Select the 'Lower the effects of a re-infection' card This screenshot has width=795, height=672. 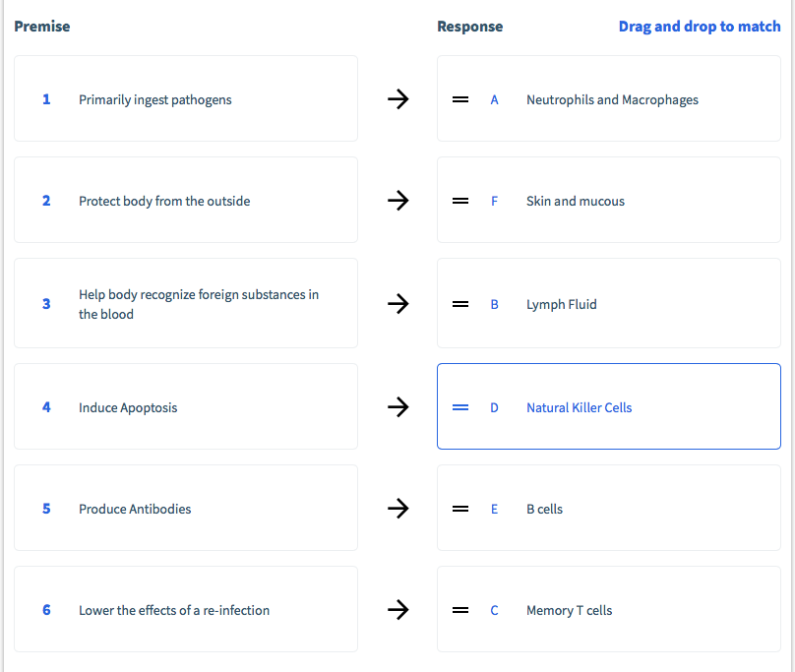pyautogui.click(x=185, y=609)
